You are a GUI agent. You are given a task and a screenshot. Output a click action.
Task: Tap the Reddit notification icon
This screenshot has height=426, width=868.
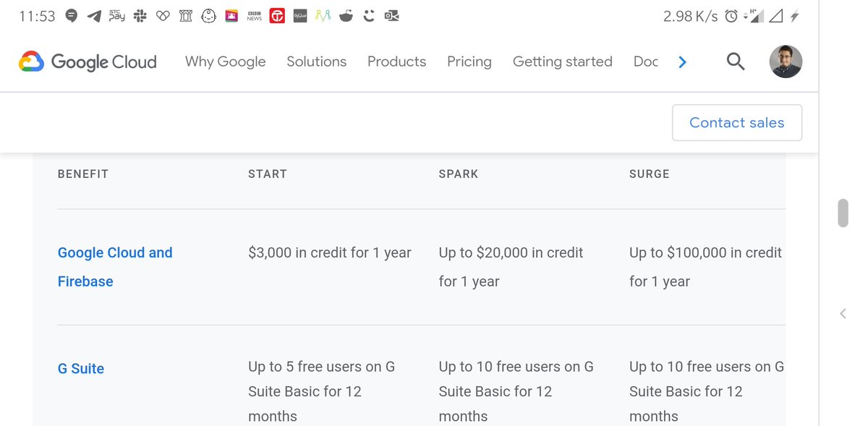coord(346,16)
